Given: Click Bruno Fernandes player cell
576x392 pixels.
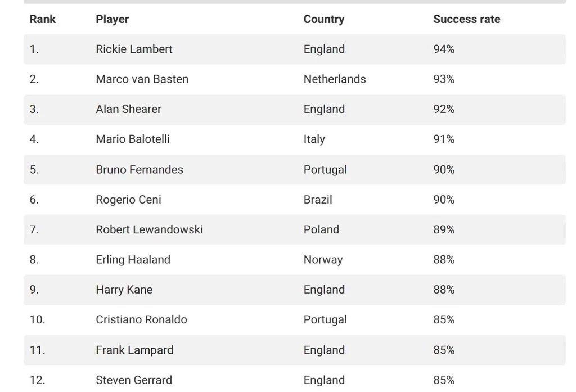Looking at the screenshot, I should [x=139, y=170].
